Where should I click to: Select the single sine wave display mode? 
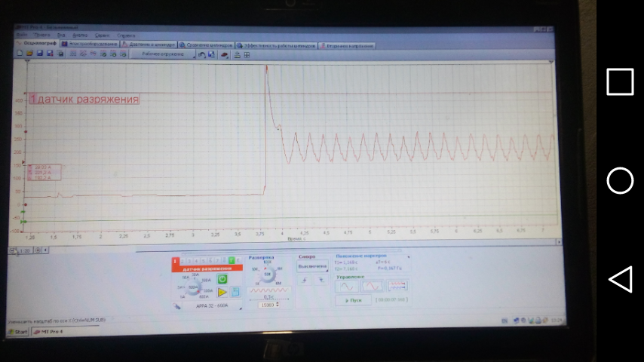pos(347,286)
